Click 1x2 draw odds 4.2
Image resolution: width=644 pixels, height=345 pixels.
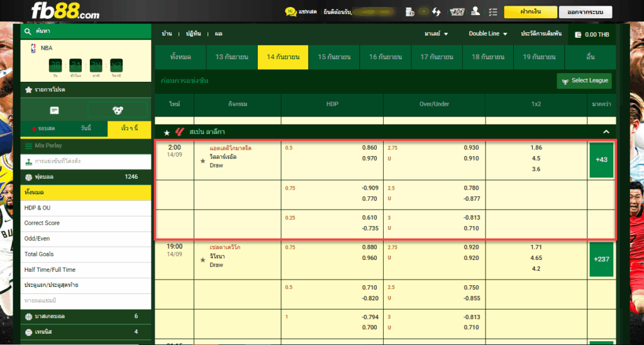pyautogui.click(x=536, y=269)
